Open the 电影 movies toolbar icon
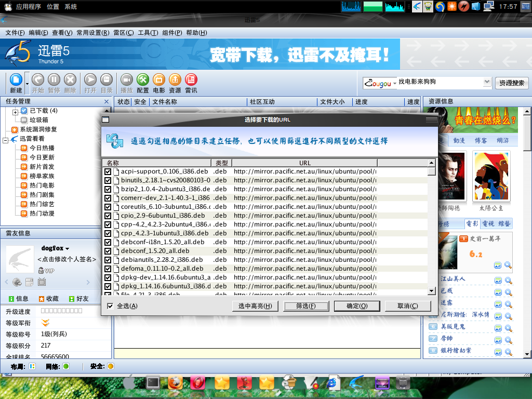 [x=159, y=80]
